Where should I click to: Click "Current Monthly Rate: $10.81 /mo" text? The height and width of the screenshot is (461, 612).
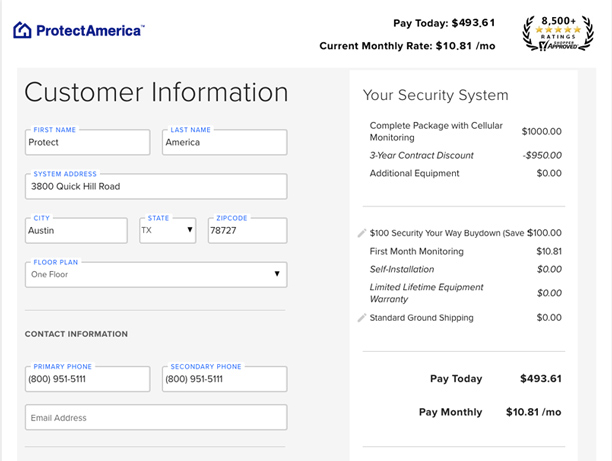point(407,46)
